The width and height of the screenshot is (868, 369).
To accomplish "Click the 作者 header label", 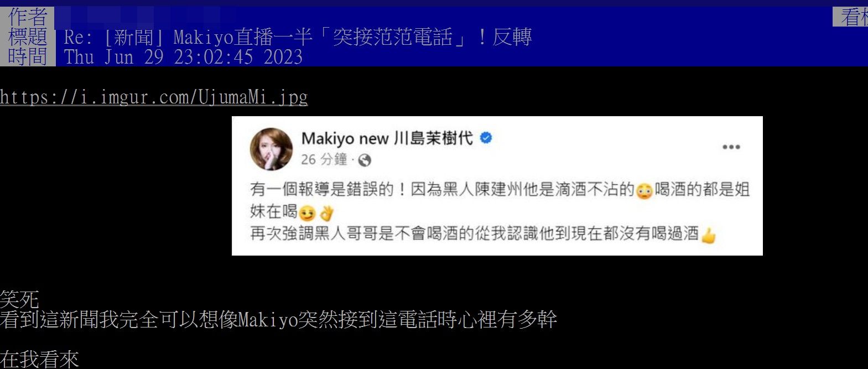I will 28,17.
